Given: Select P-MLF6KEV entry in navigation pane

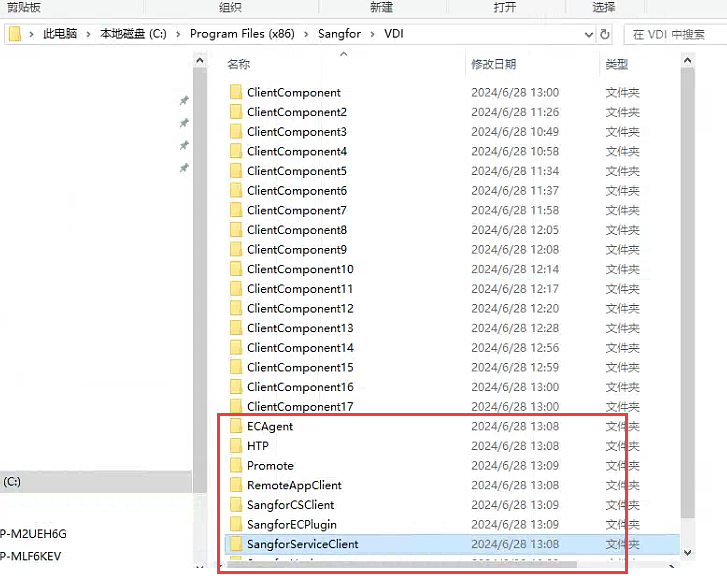Looking at the screenshot, I should pyautogui.click(x=31, y=556).
